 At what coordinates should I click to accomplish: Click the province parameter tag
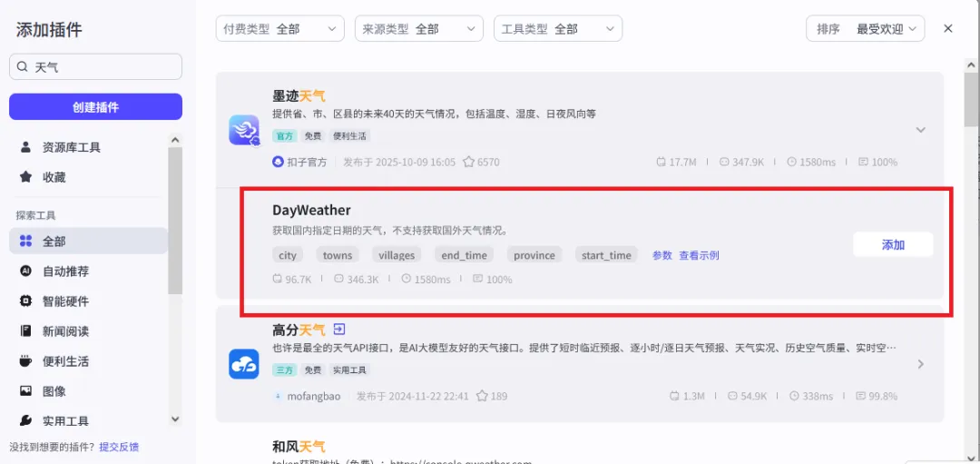[x=534, y=255]
